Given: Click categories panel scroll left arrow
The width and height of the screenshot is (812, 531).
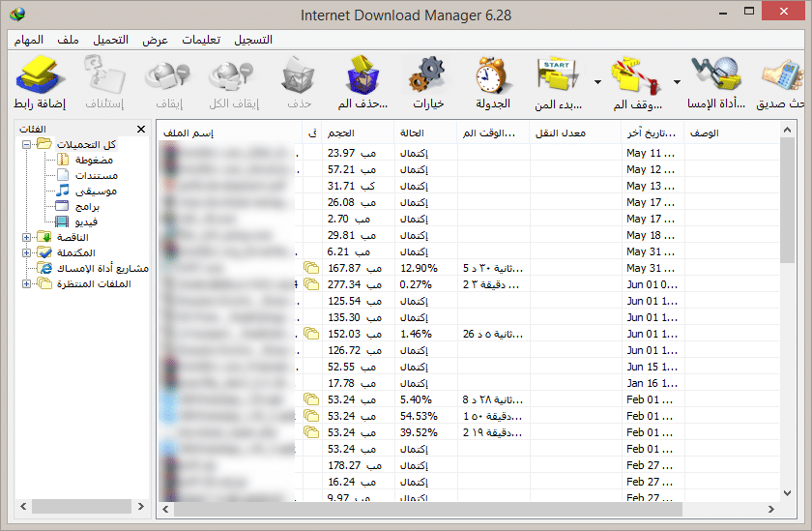Looking at the screenshot, I should 23,506.
